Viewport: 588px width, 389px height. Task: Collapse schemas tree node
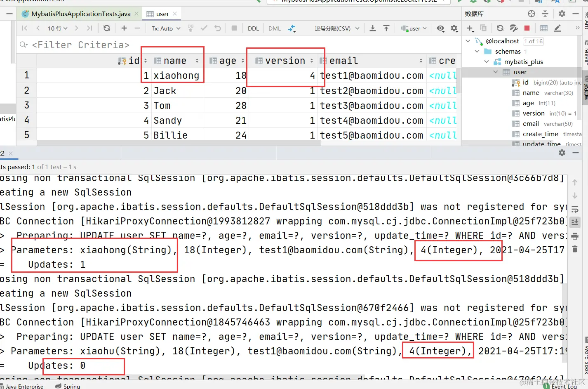(477, 51)
